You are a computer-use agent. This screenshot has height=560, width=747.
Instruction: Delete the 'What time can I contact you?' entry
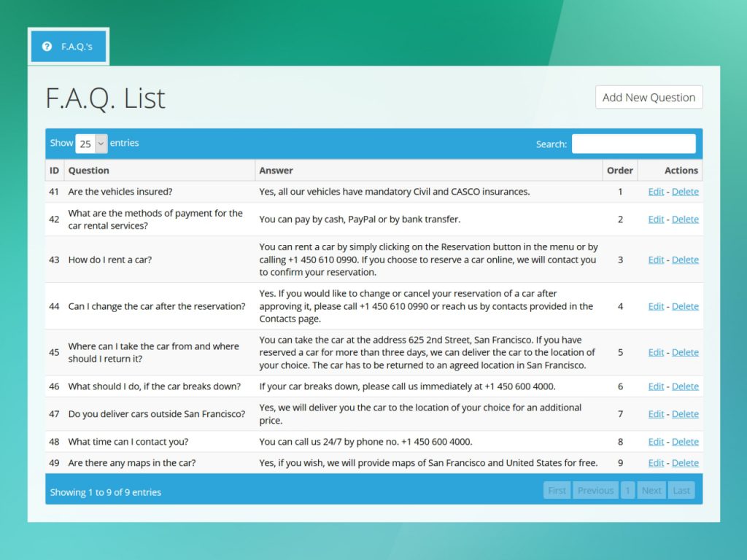pos(685,442)
